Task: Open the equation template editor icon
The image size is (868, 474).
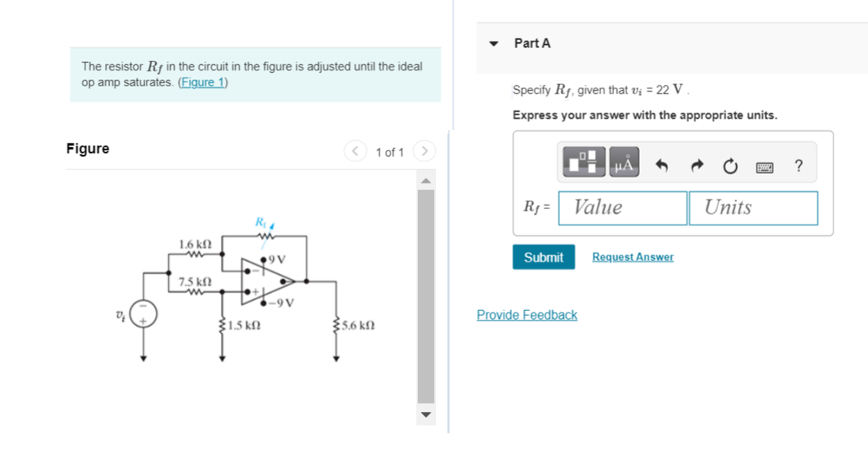Action: 583,161
